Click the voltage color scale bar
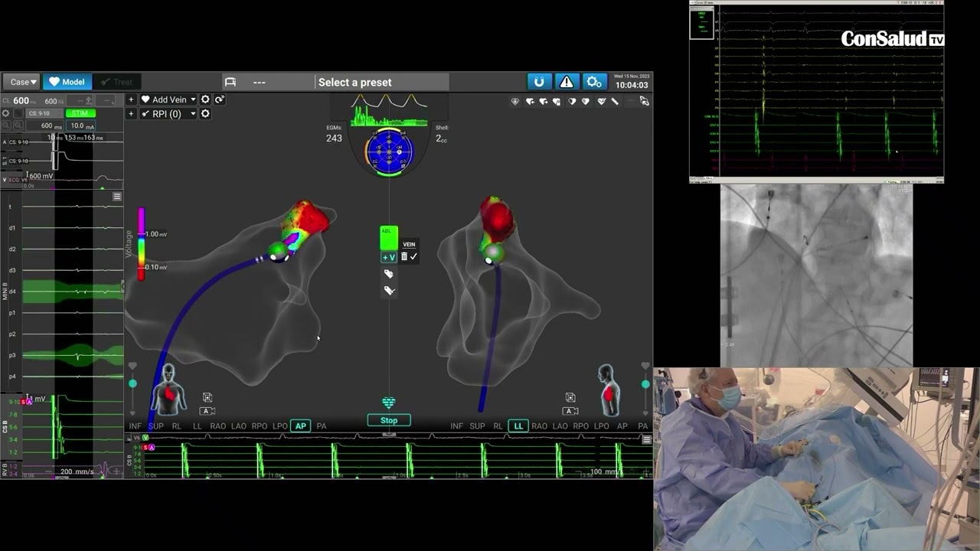The image size is (980, 551). click(141, 244)
